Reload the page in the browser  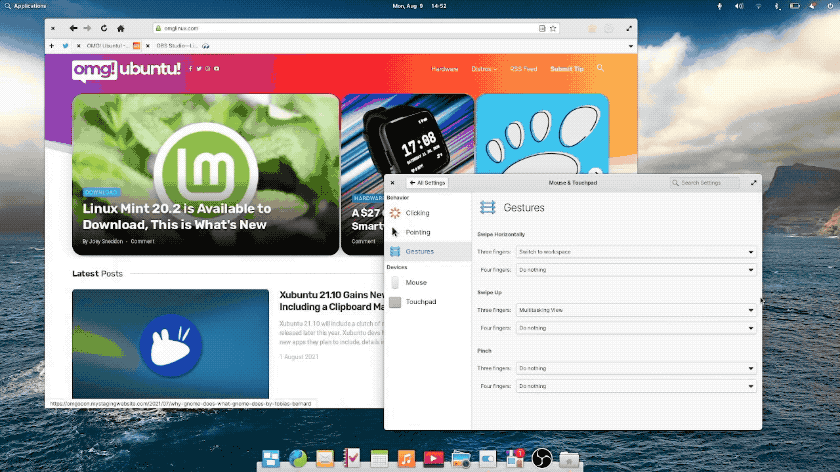104,28
